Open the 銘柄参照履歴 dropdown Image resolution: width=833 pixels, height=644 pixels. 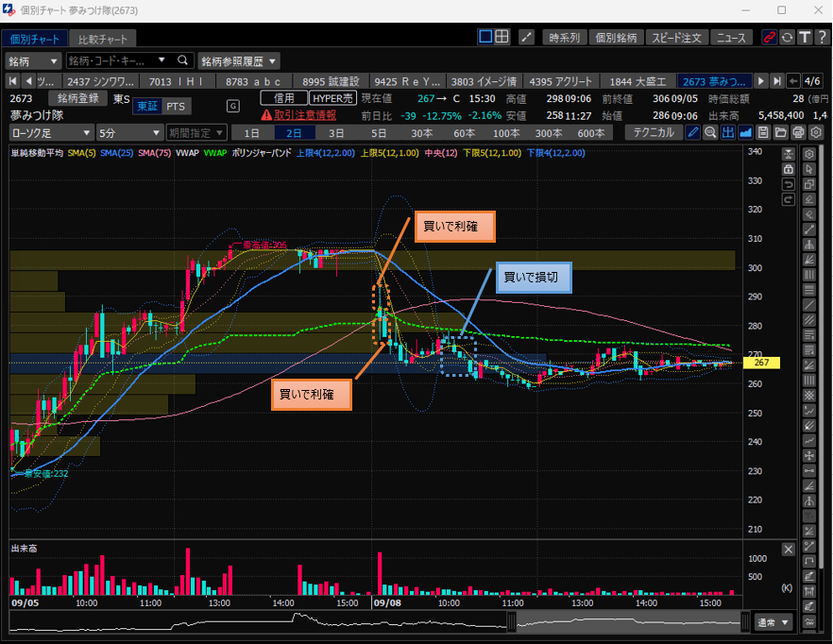tap(239, 60)
